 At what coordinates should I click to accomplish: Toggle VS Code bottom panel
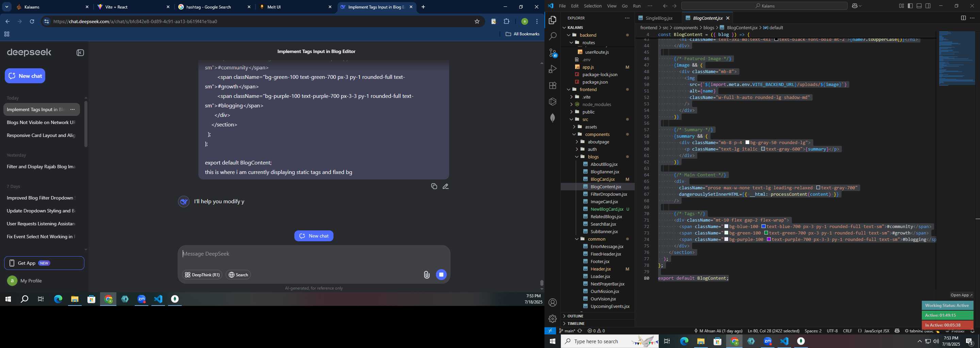pos(919,6)
